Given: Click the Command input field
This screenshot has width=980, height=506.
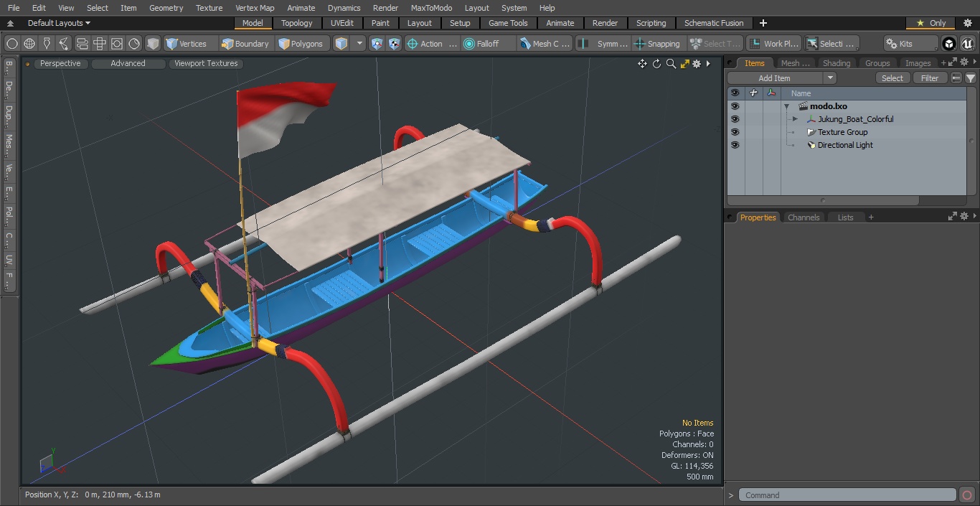Looking at the screenshot, I should pos(847,495).
